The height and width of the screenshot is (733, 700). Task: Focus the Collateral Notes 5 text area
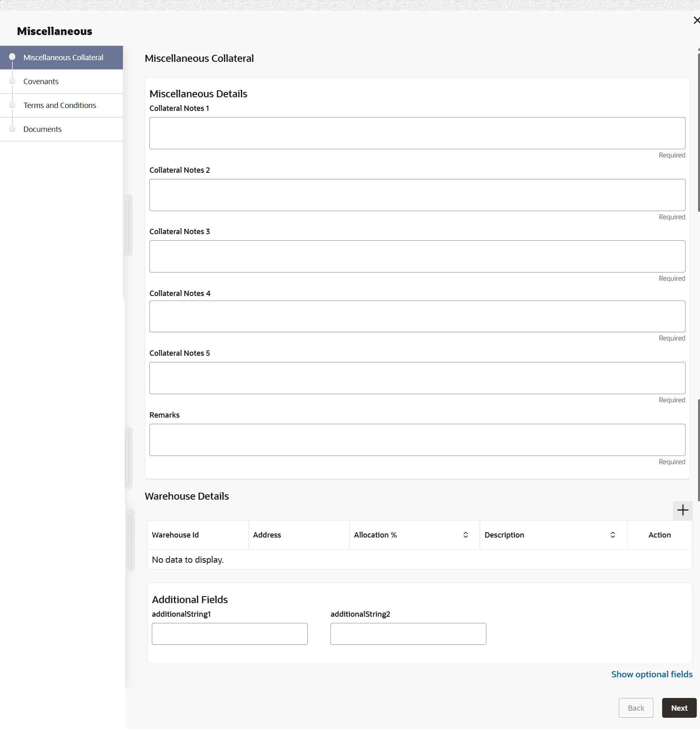tap(417, 378)
